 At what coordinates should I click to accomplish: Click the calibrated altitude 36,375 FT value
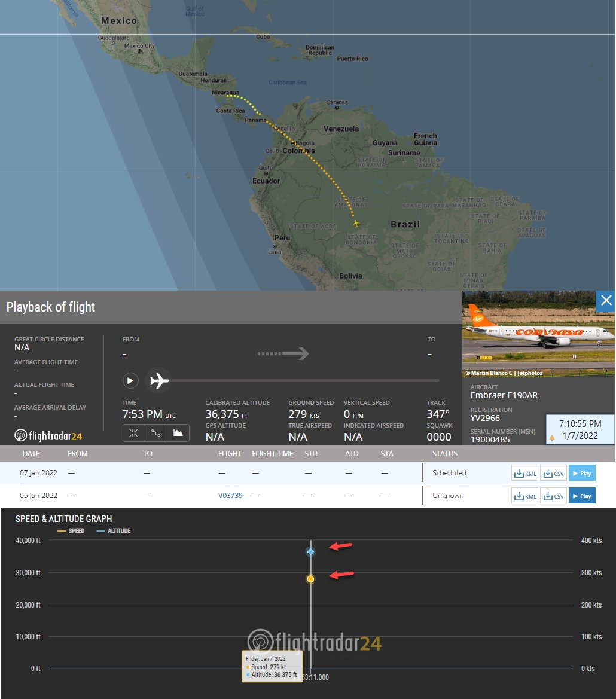click(227, 414)
